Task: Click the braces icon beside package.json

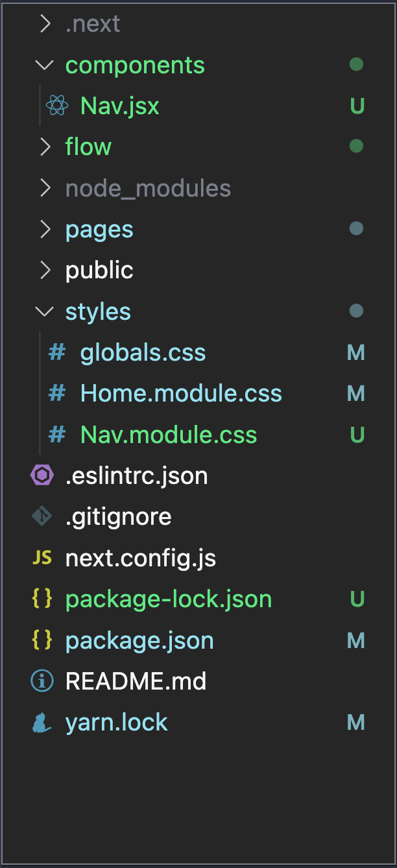Action: point(42,640)
